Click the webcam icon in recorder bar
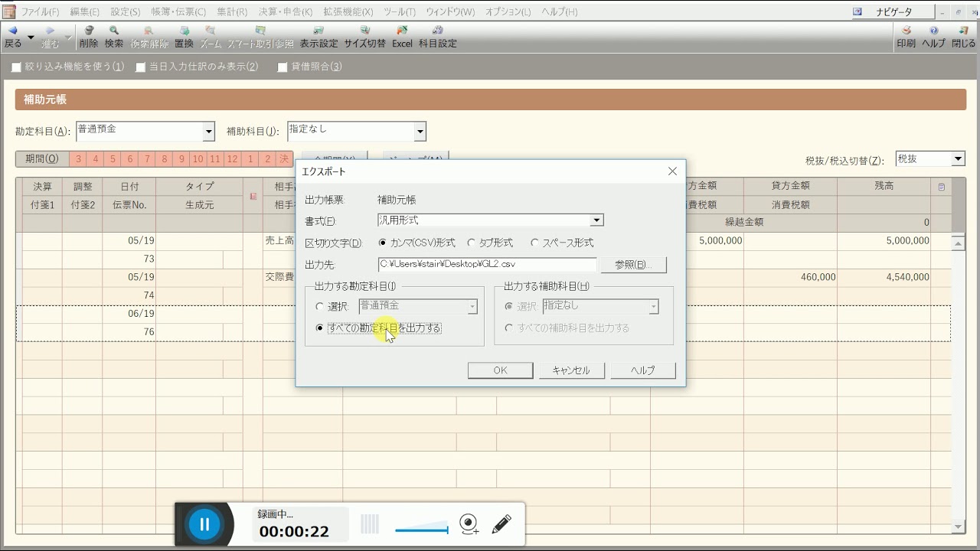This screenshot has height=551, width=980. (469, 524)
